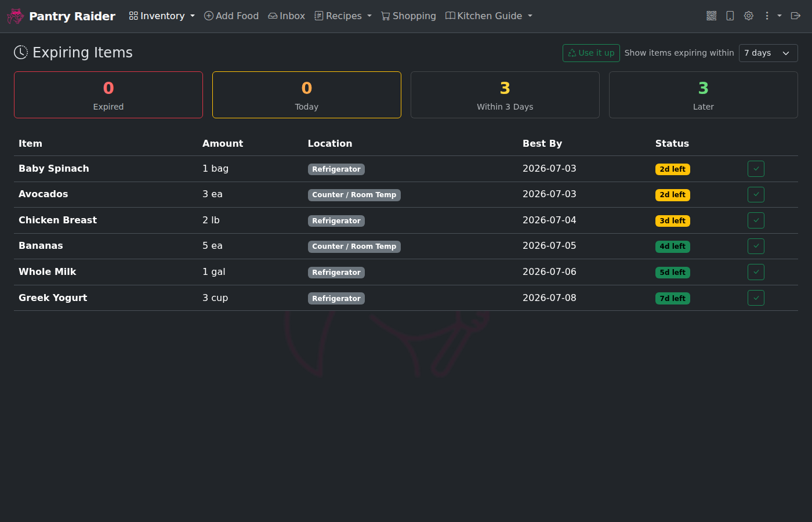812x522 pixels.
Task: Expand the Inventory dropdown menu
Action: [162, 16]
